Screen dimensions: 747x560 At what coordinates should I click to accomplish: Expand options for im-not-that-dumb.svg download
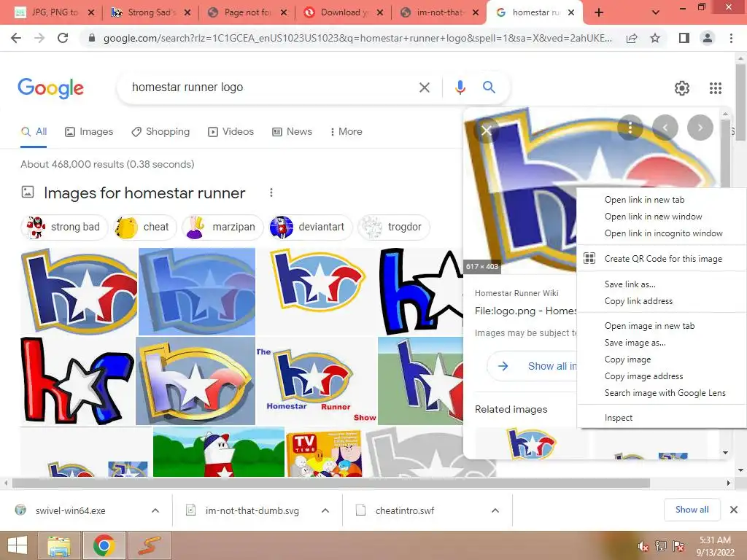[325, 510]
